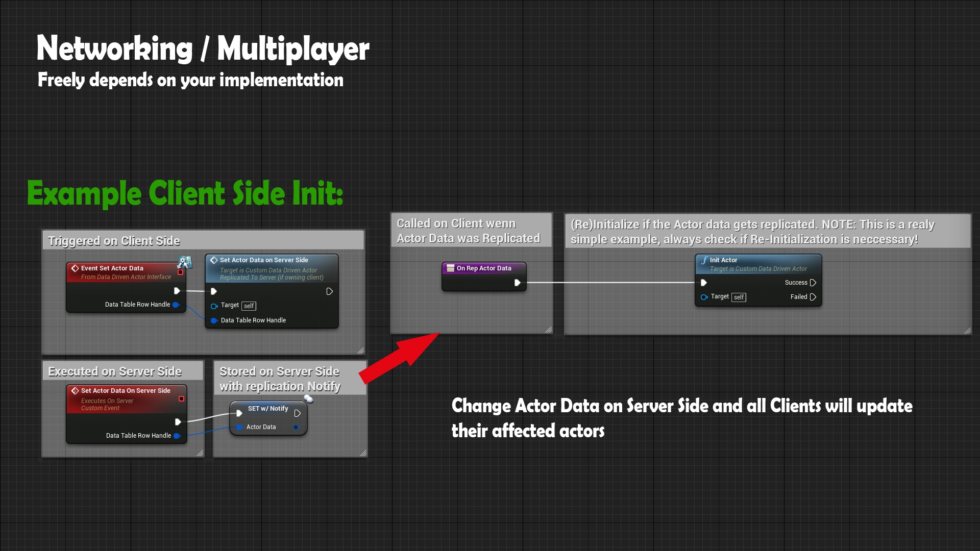Image resolution: width=980 pixels, height=551 pixels.
Task: Click the self field on Set Actor Data Target
Action: click(x=249, y=306)
